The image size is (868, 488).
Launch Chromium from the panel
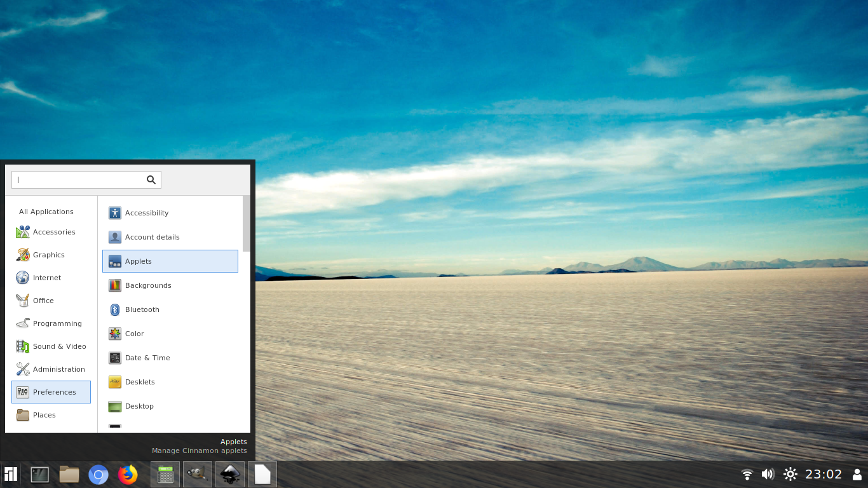tap(98, 474)
